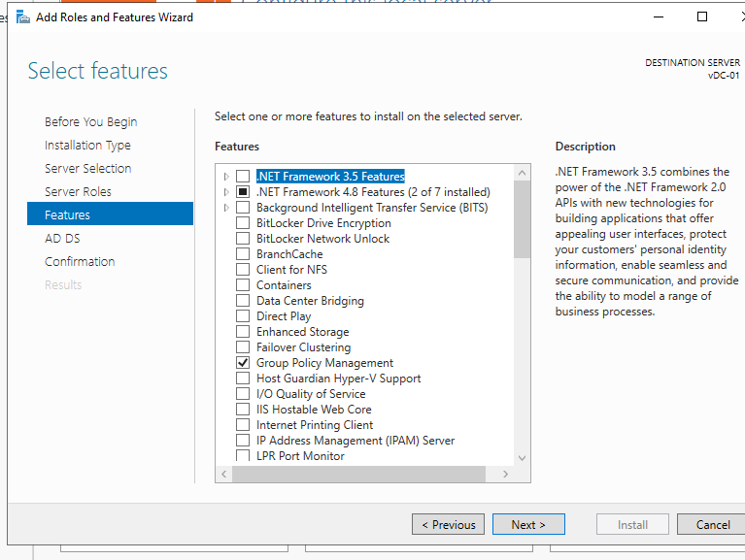This screenshot has width=745, height=560.
Task: Enable I/O Quality of Service checkbox
Action: [243, 394]
